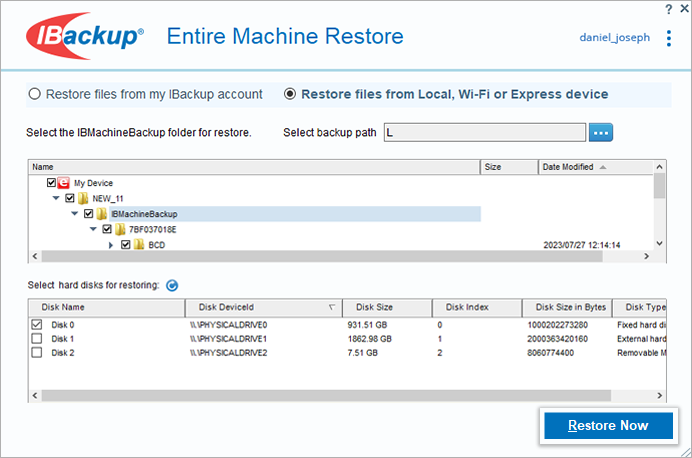The height and width of the screenshot is (458, 692).
Task: Close the Entire Machine Restore window
Action: point(684,8)
